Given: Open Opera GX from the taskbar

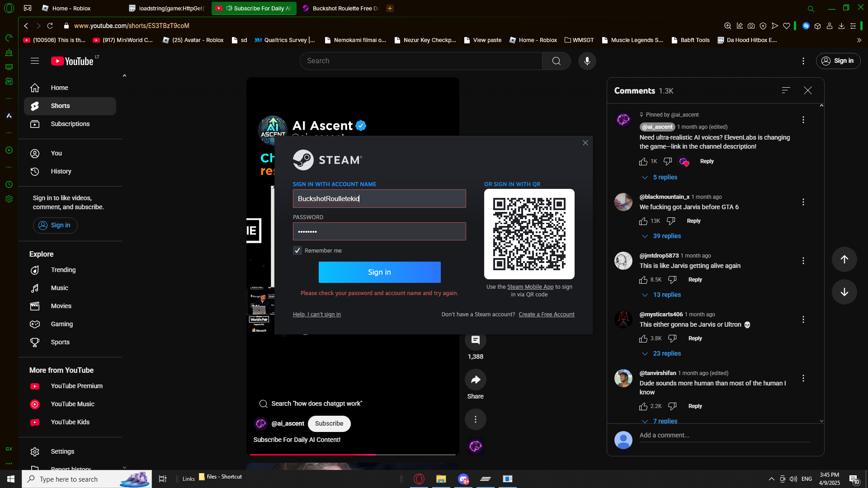Looking at the screenshot, I should [419, 479].
